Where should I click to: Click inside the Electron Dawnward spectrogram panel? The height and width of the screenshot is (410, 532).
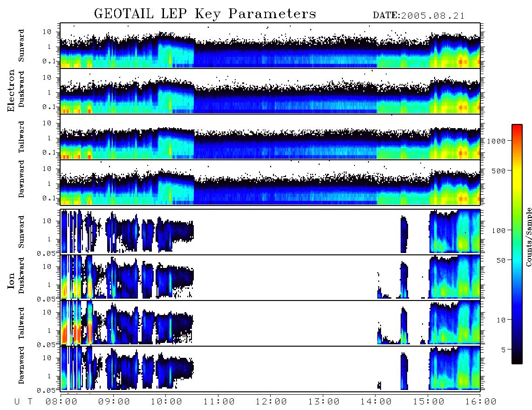[270, 183]
